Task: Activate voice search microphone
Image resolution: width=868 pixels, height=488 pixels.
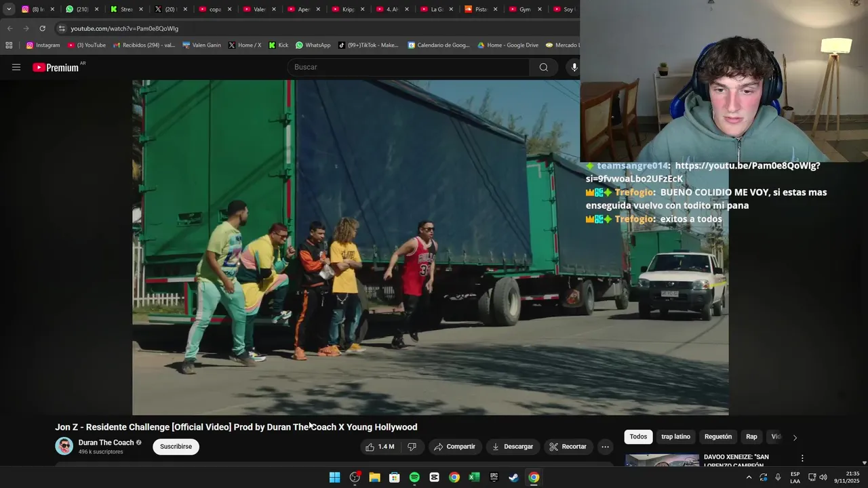Action: click(574, 67)
